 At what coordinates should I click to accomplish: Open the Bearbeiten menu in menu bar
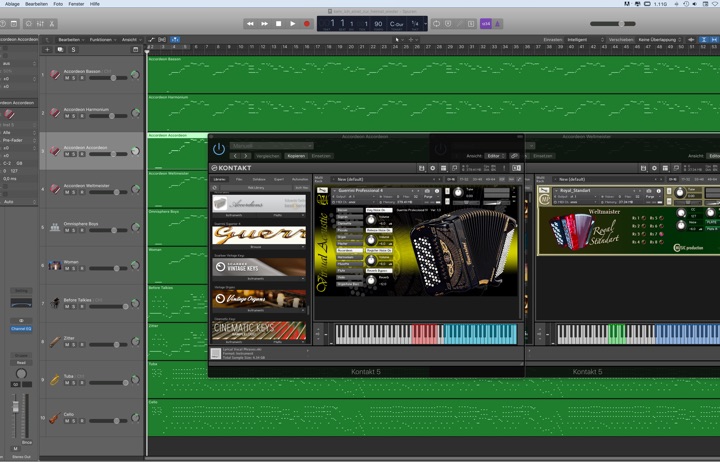[36, 4]
